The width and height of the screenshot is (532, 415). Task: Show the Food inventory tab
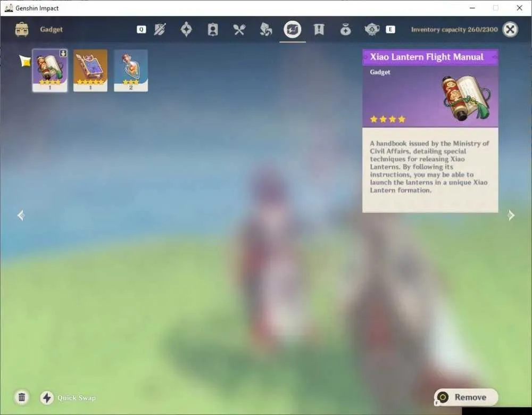click(x=239, y=29)
